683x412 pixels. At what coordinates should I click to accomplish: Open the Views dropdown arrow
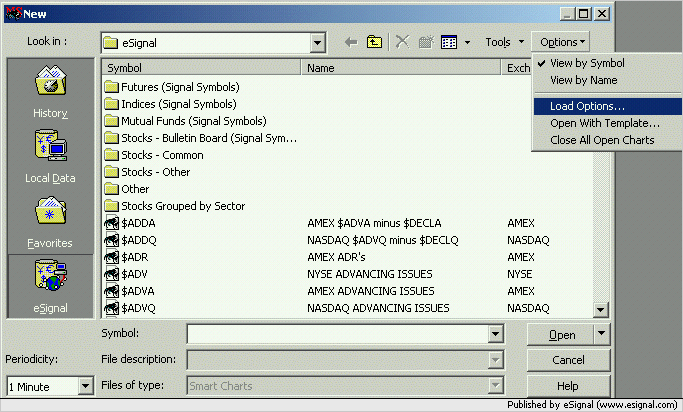click(467, 42)
